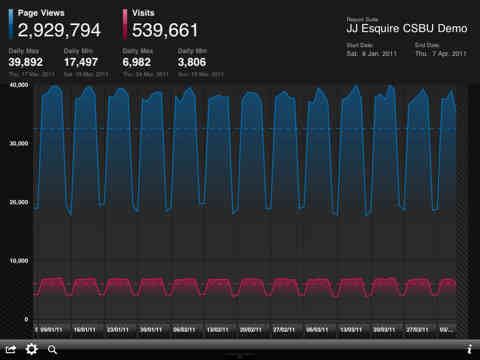Screen dimensions: 480x360
Task: Click the 40,000 y-axis label
Action: point(19,85)
